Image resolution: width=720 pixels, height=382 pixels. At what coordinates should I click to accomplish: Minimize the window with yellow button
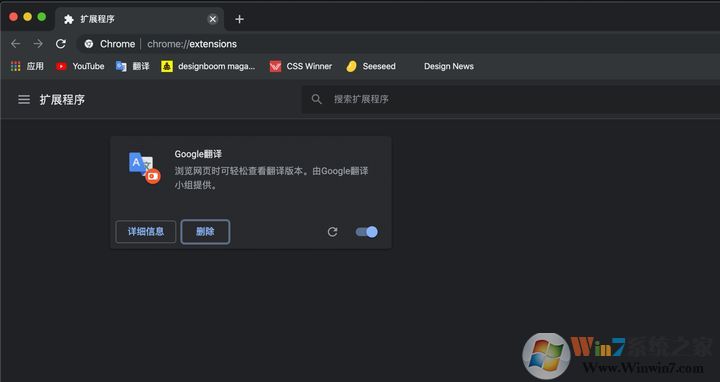(x=28, y=17)
